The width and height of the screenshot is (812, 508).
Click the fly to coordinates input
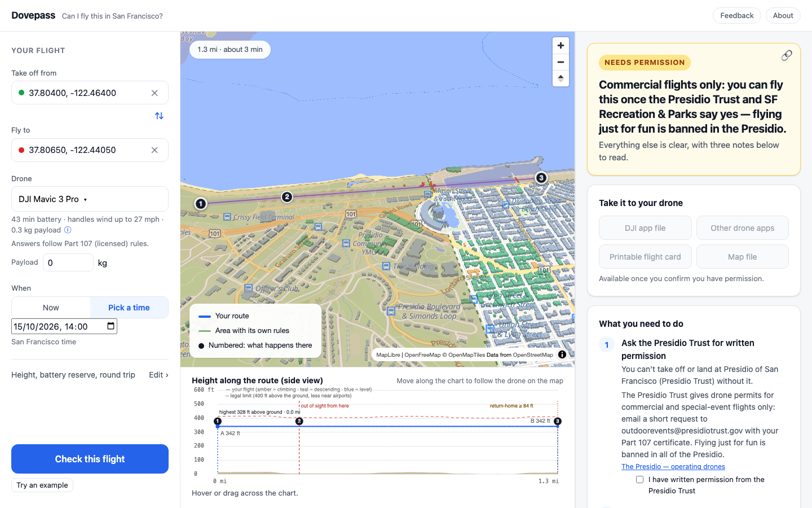pos(90,150)
